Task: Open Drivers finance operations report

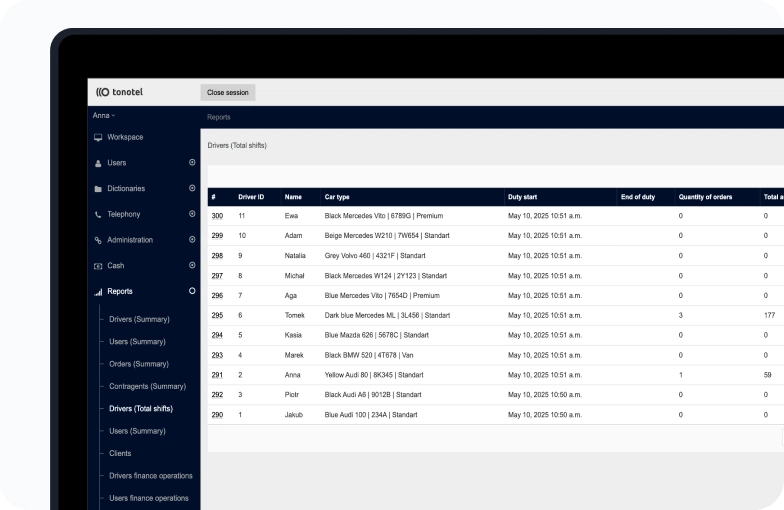Action: pos(150,475)
